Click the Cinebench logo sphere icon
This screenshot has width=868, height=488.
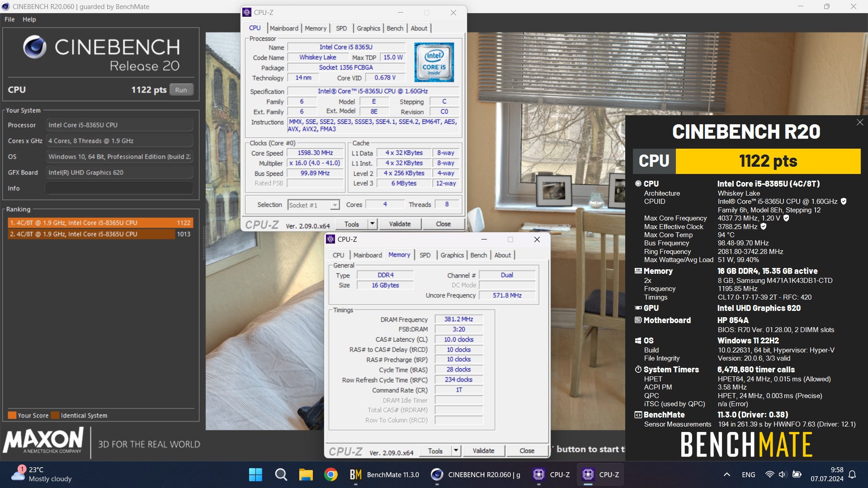(35, 47)
